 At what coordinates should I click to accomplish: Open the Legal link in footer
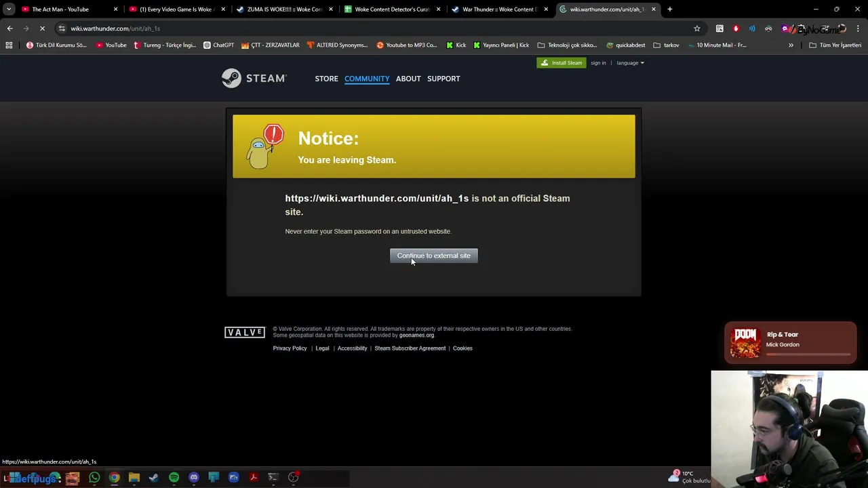322,348
